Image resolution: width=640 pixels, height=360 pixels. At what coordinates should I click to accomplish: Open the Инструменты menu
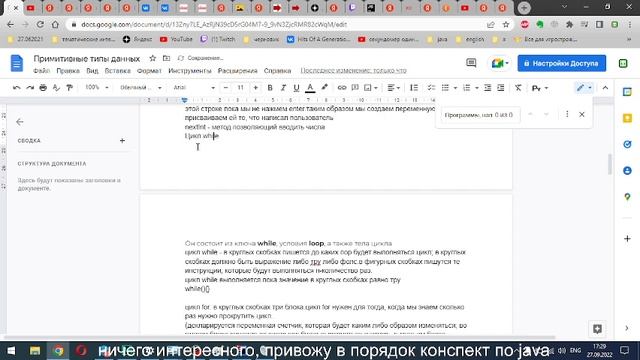[x=190, y=71]
